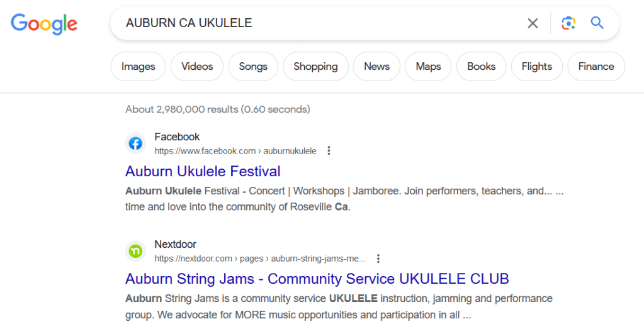Filter results by Shopping
Viewport: 644px width, 329px height.
[315, 67]
